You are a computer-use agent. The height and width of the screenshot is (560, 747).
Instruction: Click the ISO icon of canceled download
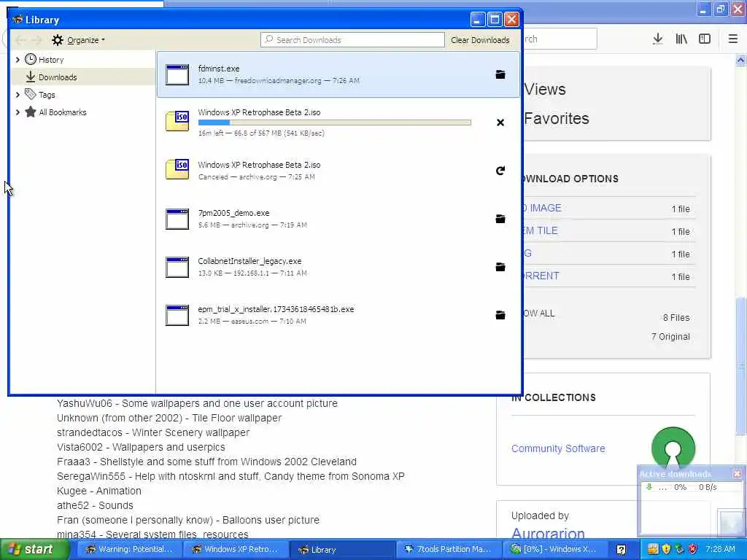[177, 169]
